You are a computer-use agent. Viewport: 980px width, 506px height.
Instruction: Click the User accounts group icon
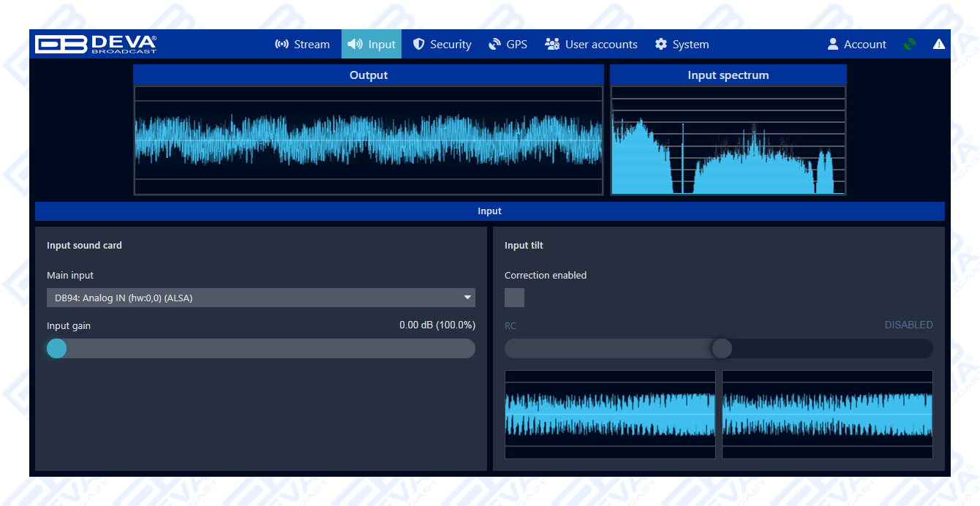pyautogui.click(x=552, y=44)
